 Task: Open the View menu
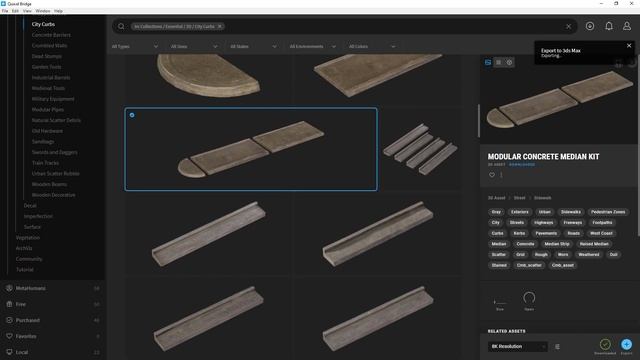[27, 11]
